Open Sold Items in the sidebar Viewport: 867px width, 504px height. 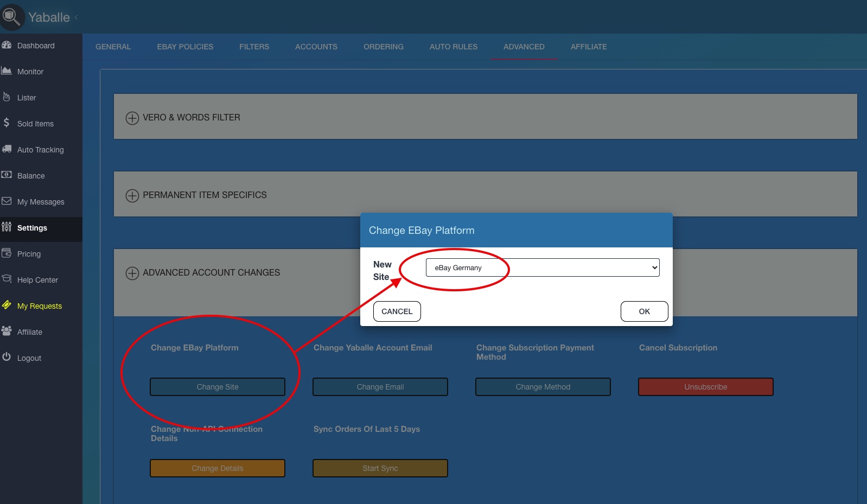tap(35, 124)
